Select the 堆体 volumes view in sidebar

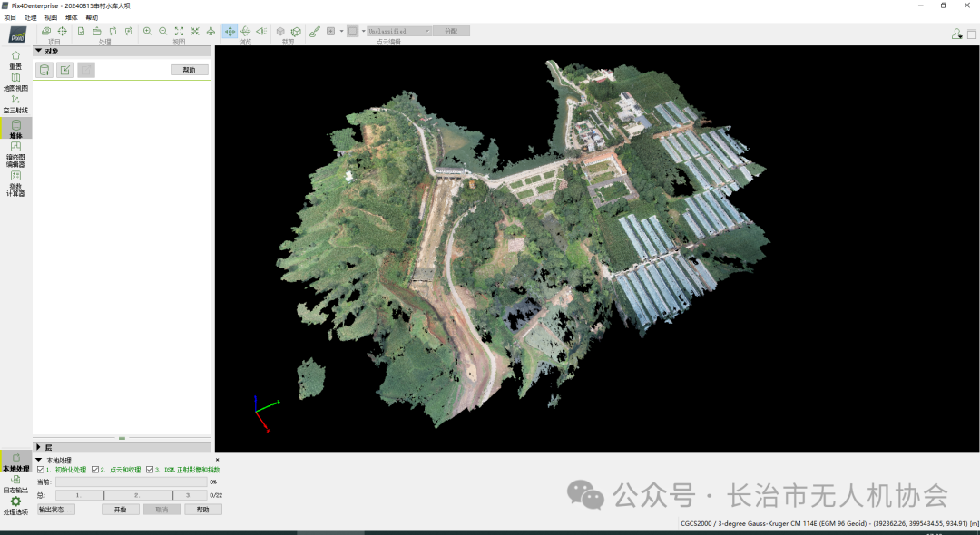(15, 130)
